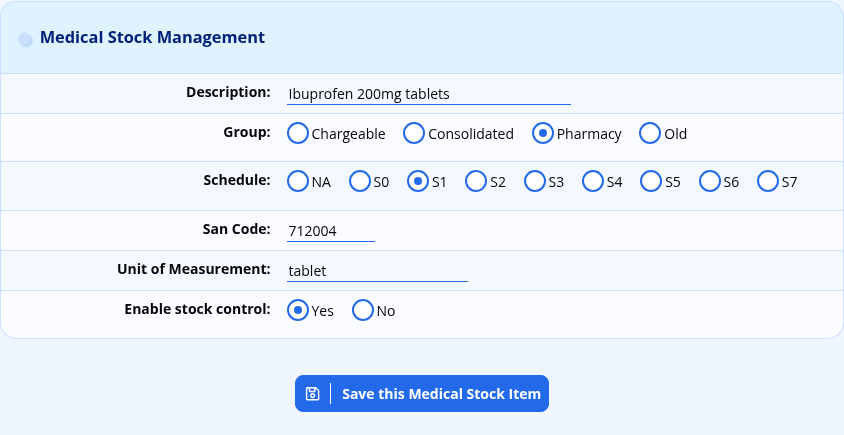
Task: Disable stock control with No
Action: 363,310
